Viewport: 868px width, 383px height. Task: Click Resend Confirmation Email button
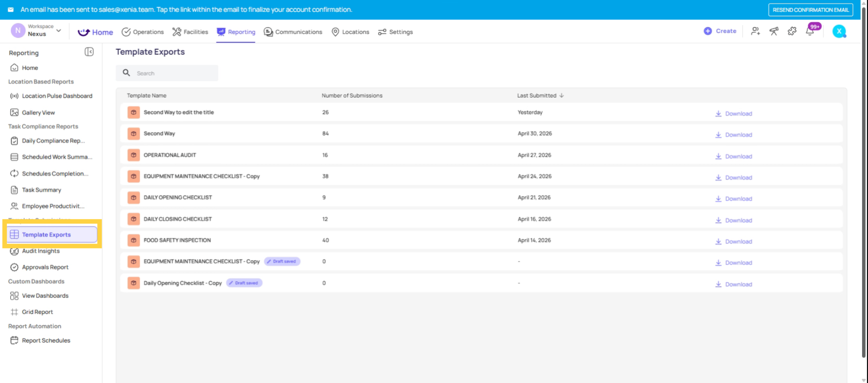811,9
